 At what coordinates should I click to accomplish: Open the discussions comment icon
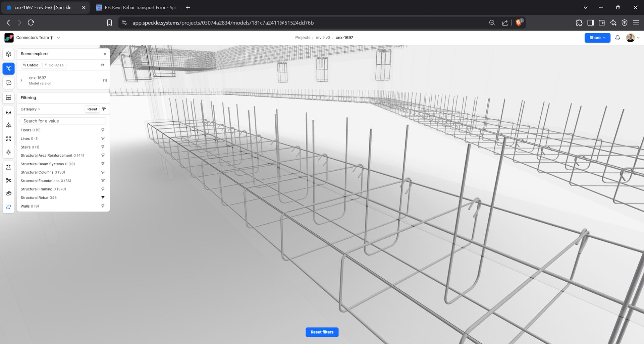[x=9, y=83]
